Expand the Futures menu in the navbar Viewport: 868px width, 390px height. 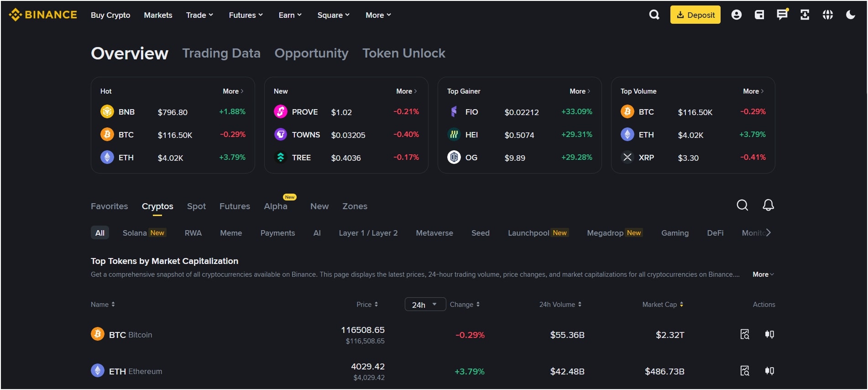click(246, 15)
